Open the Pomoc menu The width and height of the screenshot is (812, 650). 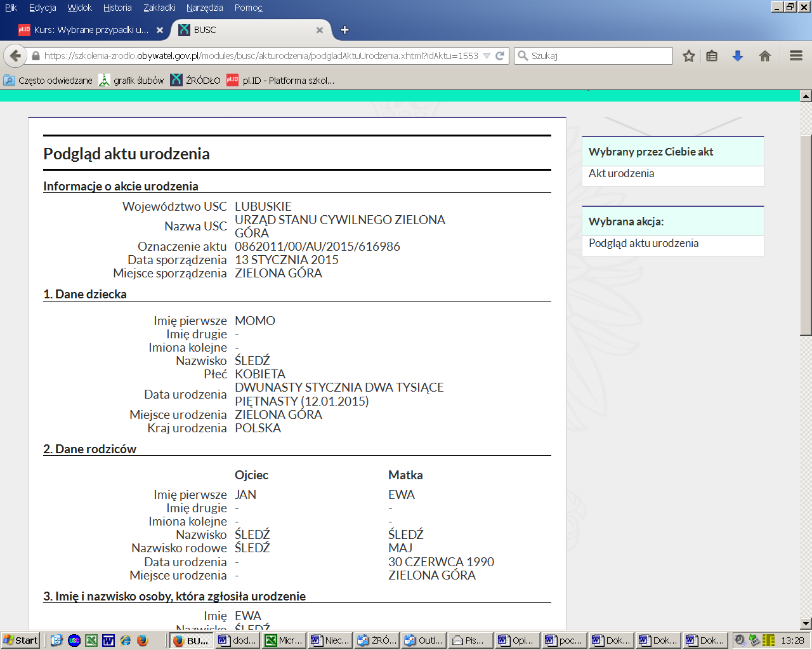[248, 8]
